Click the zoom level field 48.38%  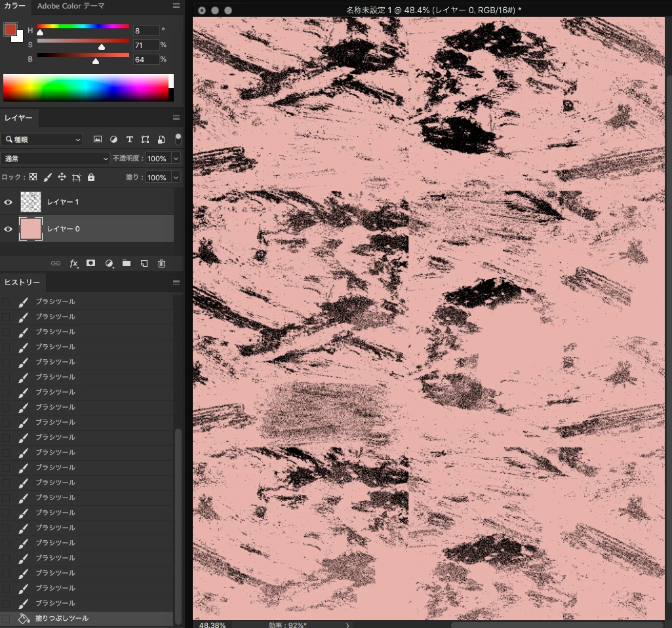212,625
